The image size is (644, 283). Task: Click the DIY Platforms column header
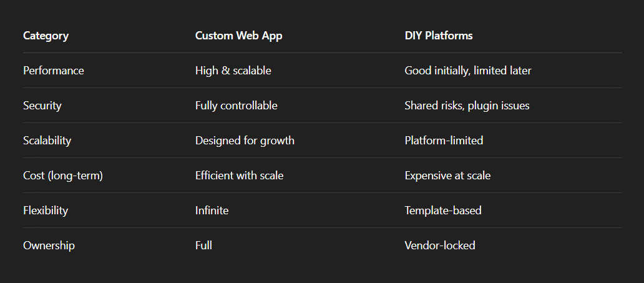pos(438,36)
